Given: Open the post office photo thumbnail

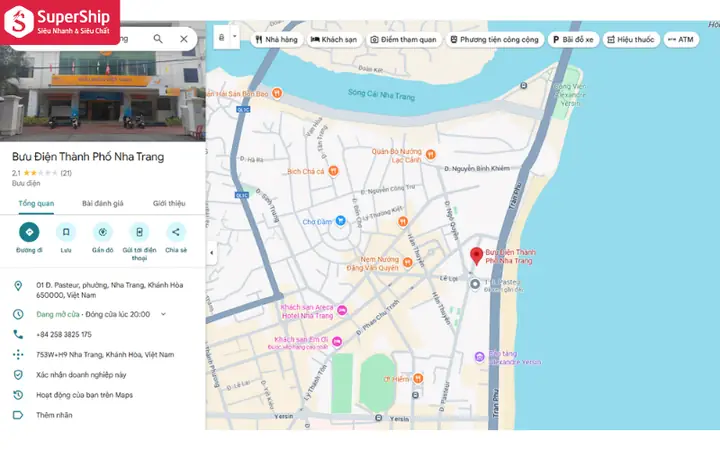Looking at the screenshot, I should coord(102,93).
